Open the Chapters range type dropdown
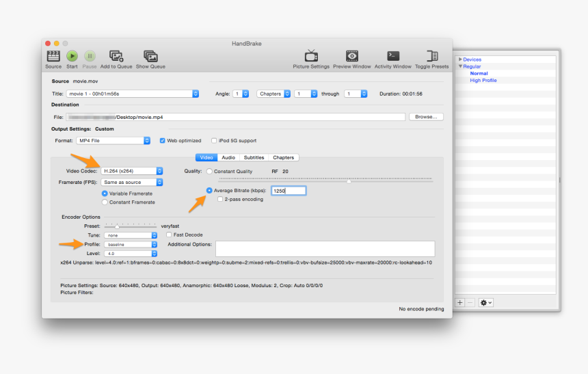The width and height of the screenshot is (588, 374). pos(273,94)
